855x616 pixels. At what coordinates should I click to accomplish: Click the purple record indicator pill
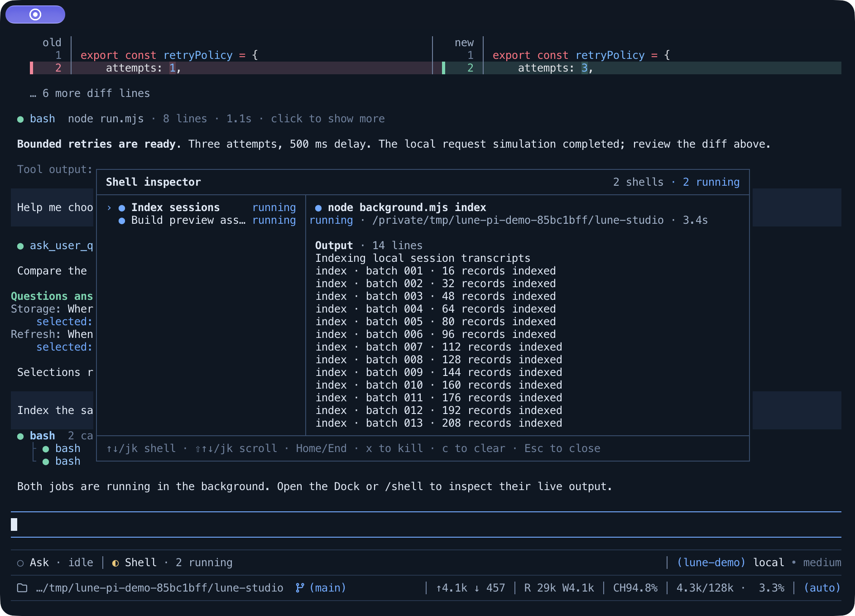tap(35, 14)
